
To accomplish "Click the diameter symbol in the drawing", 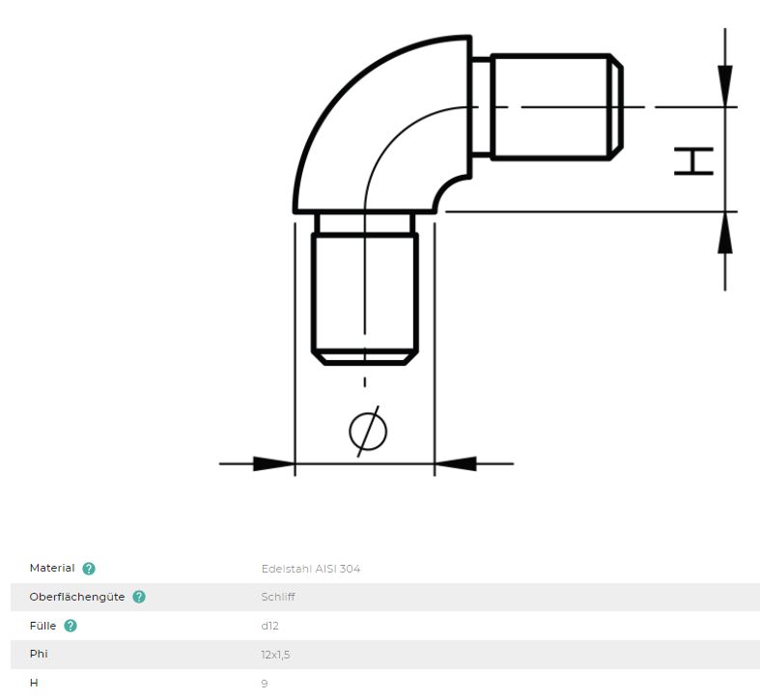I will (x=368, y=432).
